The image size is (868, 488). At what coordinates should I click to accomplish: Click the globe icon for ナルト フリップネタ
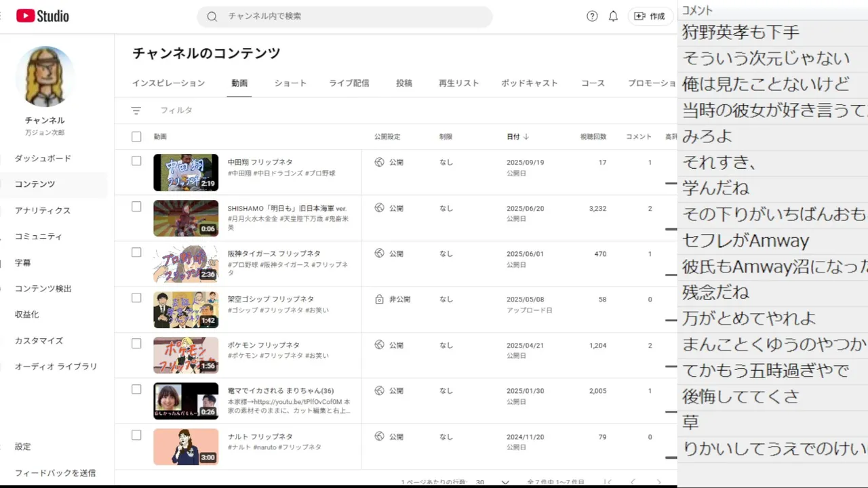pos(380,436)
